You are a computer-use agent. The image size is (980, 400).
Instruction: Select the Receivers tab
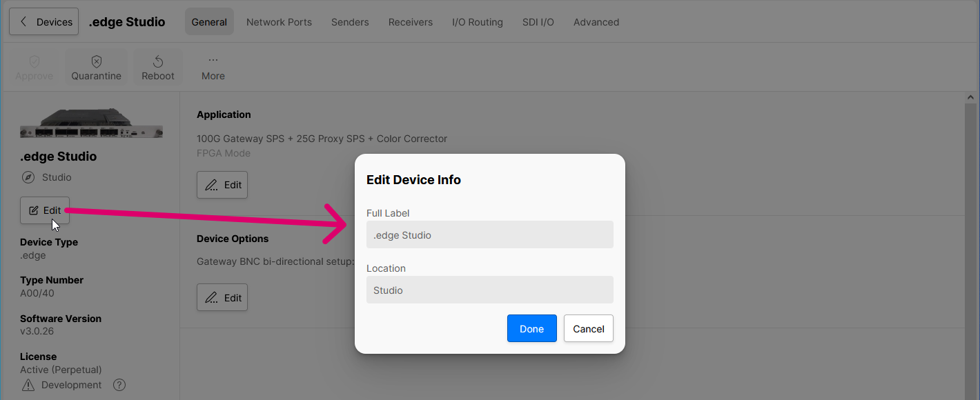pyautogui.click(x=410, y=22)
